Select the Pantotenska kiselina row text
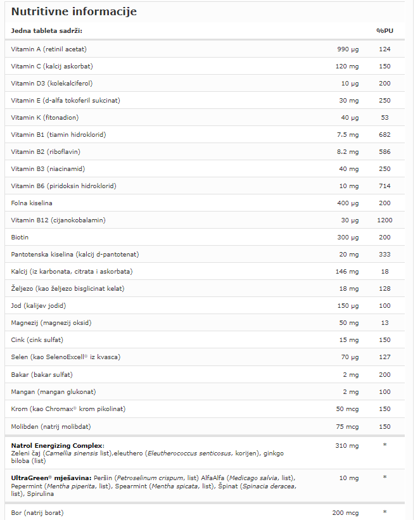Screen dimensions: 420x520 75,255
